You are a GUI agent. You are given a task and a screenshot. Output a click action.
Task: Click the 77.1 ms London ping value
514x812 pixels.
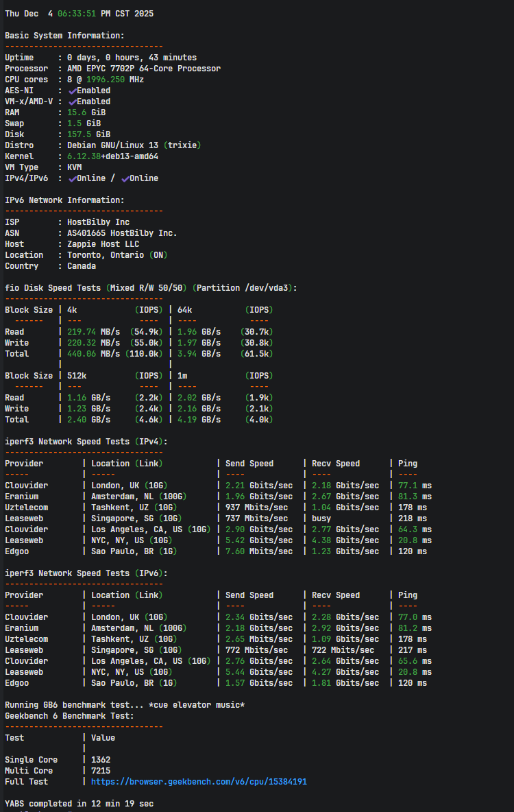[415, 486]
